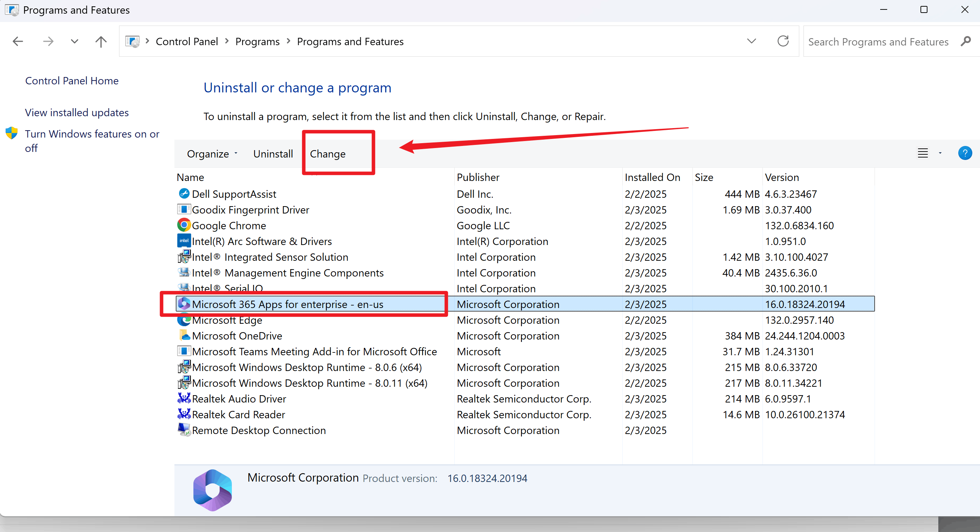This screenshot has height=532, width=980.
Task: Select Goodix Fingerprint Driver row
Action: point(525,210)
